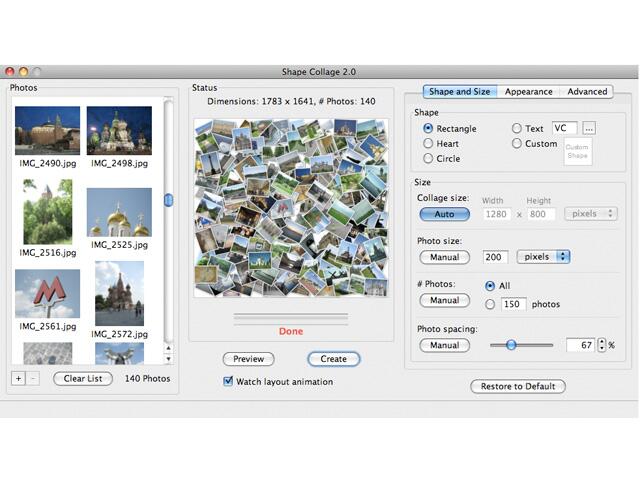Switch to the Appearance tab
The height and width of the screenshot is (480, 640).
click(528, 91)
